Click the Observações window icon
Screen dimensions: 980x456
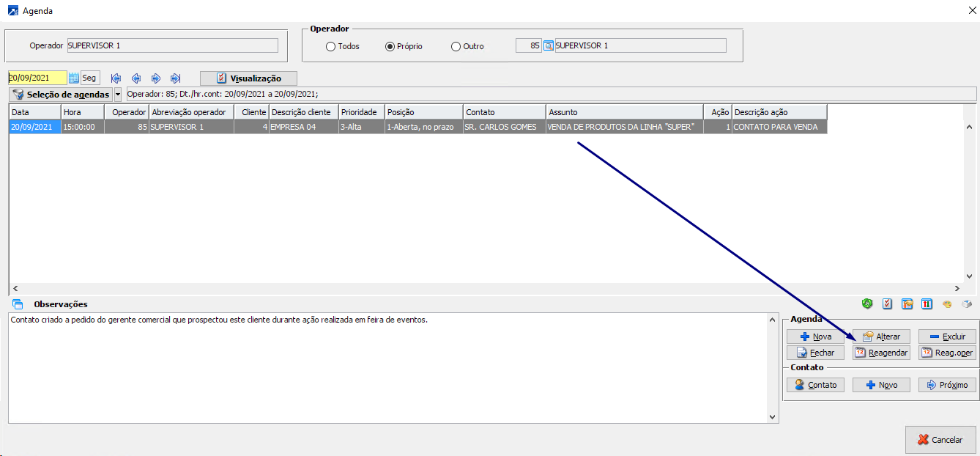click(x=18, y=304)
